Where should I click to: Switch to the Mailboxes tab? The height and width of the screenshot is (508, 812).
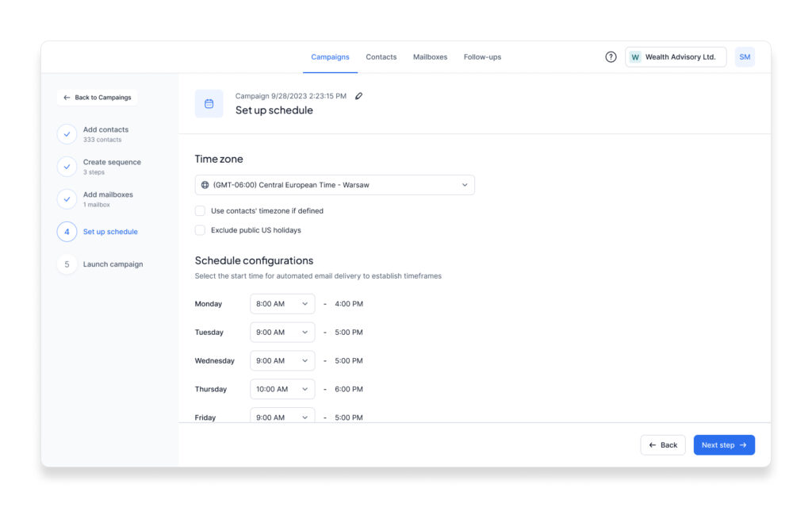click(x=430, y=57)
